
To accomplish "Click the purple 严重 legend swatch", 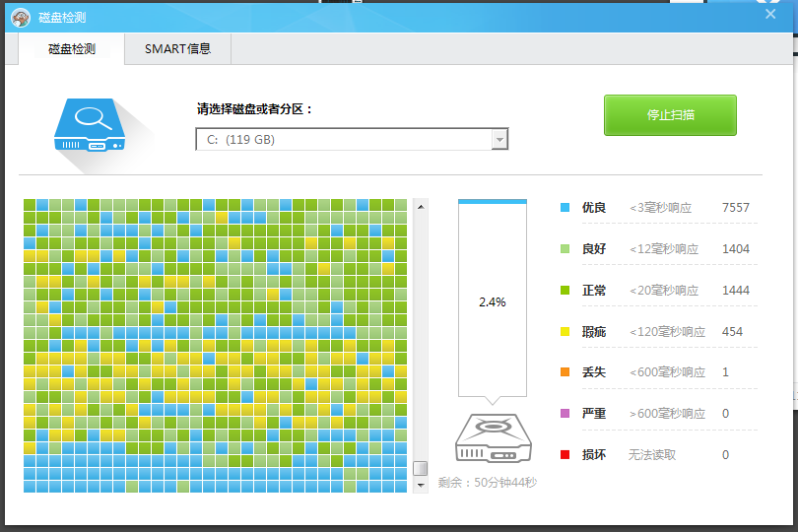I will 565,414.
